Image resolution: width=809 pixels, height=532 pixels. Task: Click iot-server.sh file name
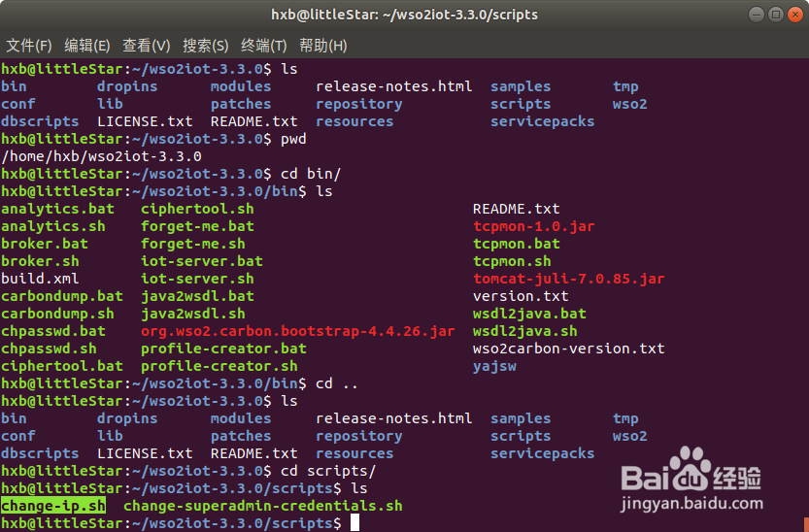pyautogui.click(x=197, y=279)
